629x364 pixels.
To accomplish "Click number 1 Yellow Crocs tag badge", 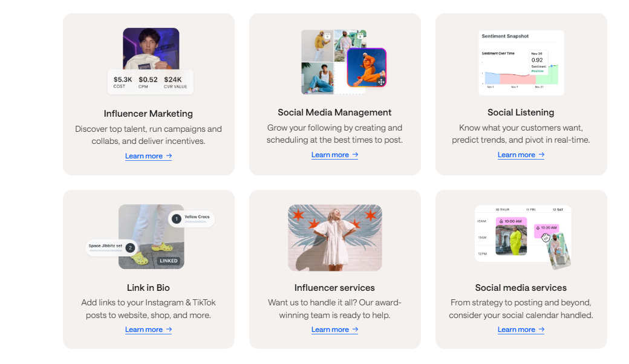I will tap(177, 219).
